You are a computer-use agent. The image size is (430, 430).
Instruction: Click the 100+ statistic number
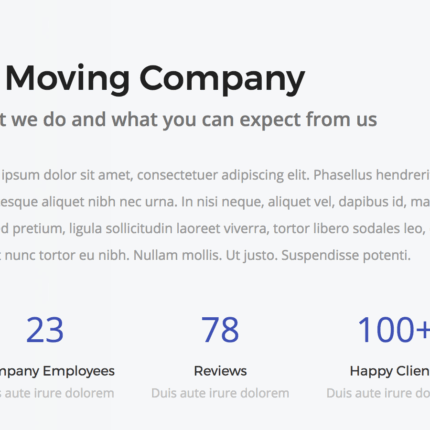click(x=394, y=330)
